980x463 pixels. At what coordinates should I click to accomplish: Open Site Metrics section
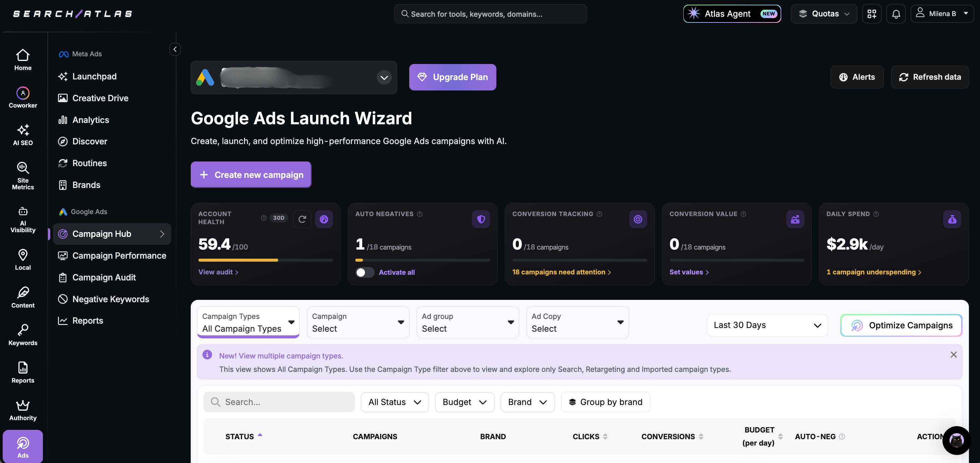click(23, 176)
